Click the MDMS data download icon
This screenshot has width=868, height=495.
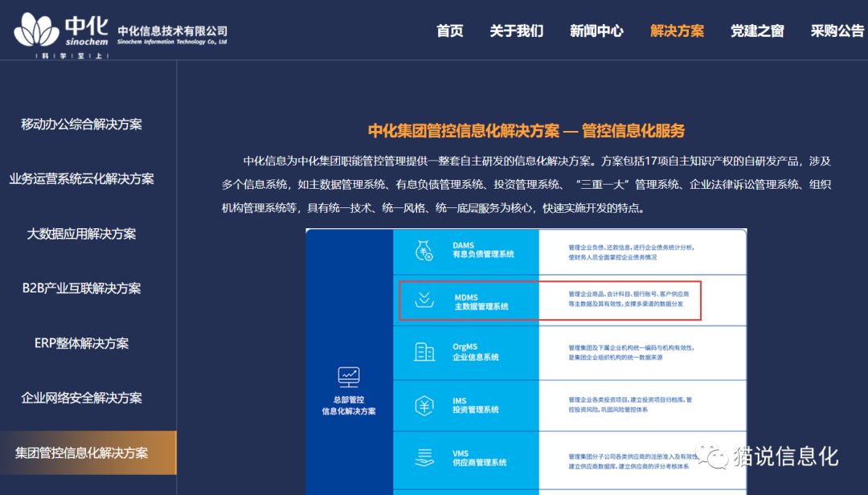coord(424,301)
